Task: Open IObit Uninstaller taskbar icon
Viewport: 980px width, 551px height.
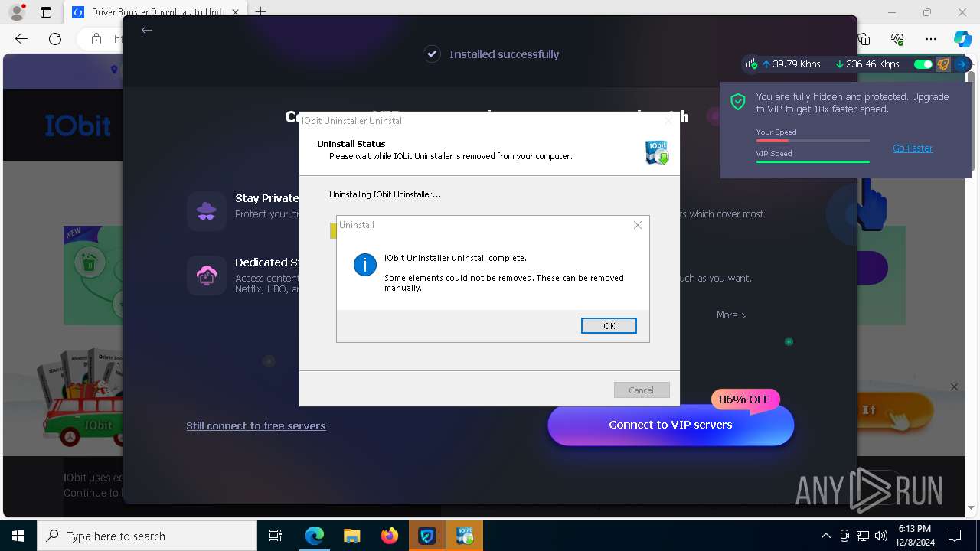Action: point(465,536)
